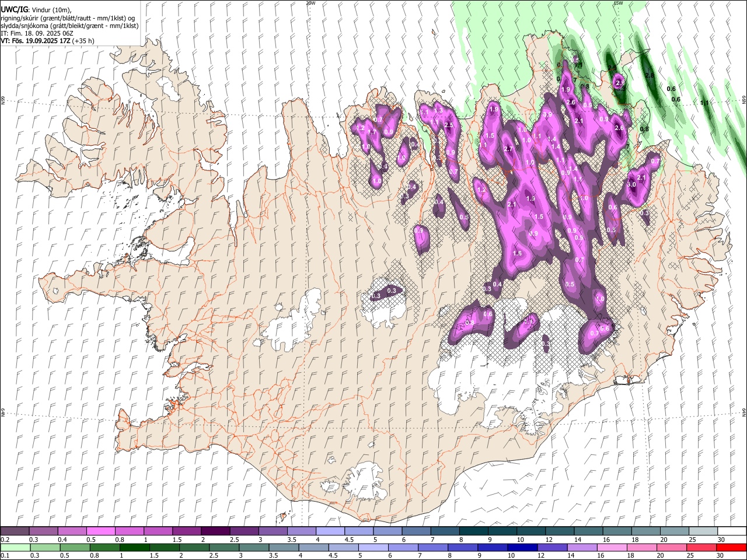747x560 pixels.
Task: Select the 'slydda/snjókoma' legend description line
Action: coord(69,26)
